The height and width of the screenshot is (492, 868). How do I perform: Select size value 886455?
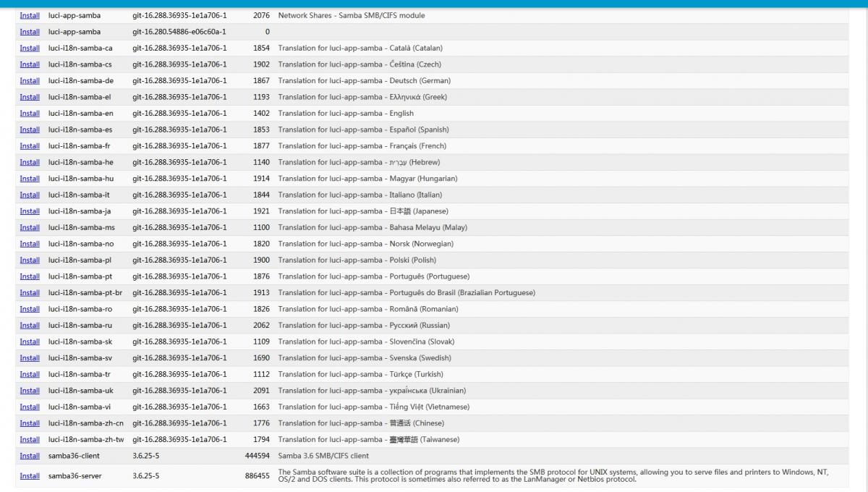258,475
